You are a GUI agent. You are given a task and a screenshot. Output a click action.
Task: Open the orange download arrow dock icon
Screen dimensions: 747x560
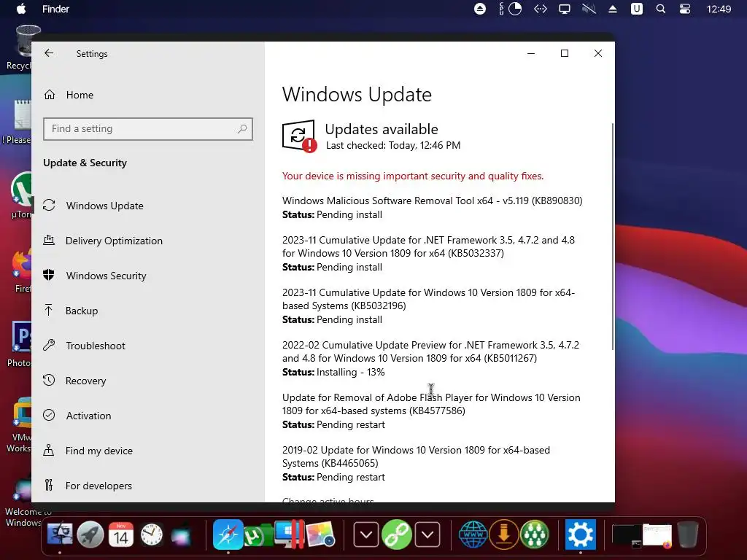click(504, 534)
